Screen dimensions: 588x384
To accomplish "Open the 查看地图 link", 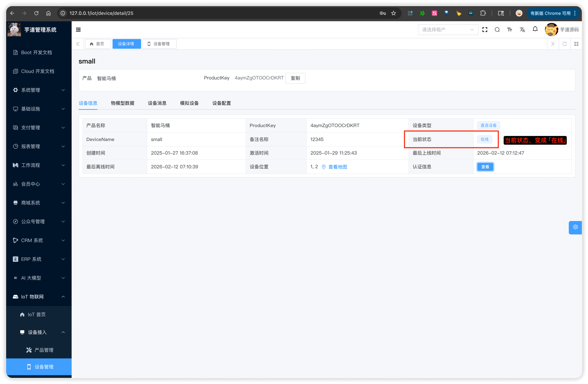I will [x=337, y=167].
